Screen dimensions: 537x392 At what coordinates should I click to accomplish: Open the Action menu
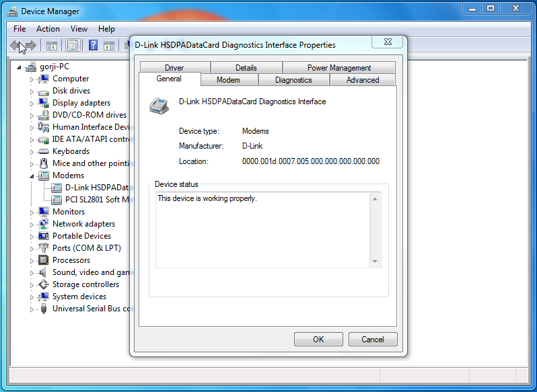click(x=48, y=29)
